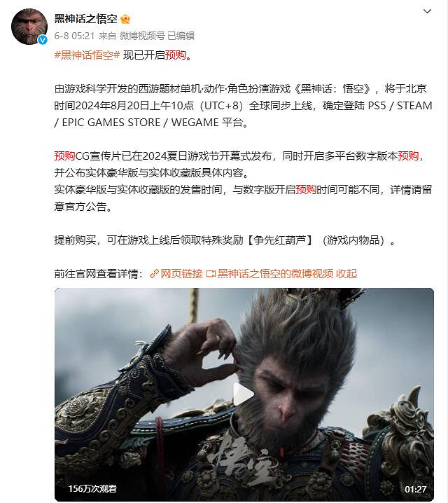The width and height of the screenshot is (448, 503).
Task: Click the 156万次观看 view count
Action: [92, 488]
